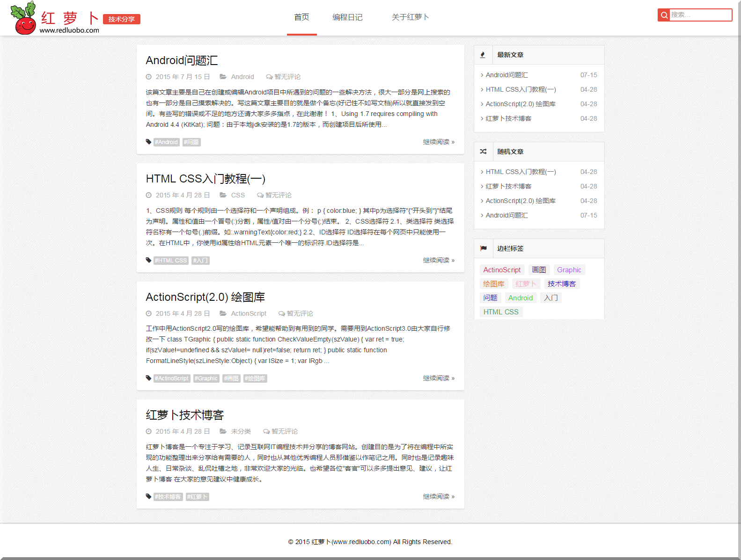Click the #Graphic tag label

click(206, 378)
